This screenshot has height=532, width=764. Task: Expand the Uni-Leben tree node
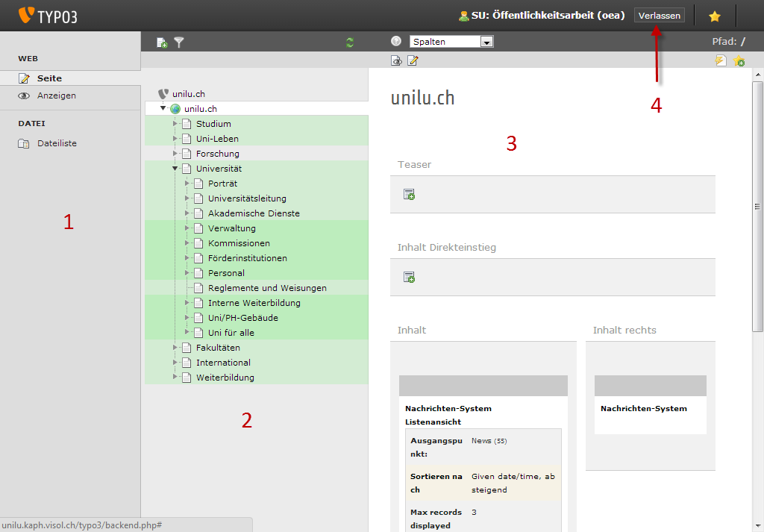click(175, 138)
